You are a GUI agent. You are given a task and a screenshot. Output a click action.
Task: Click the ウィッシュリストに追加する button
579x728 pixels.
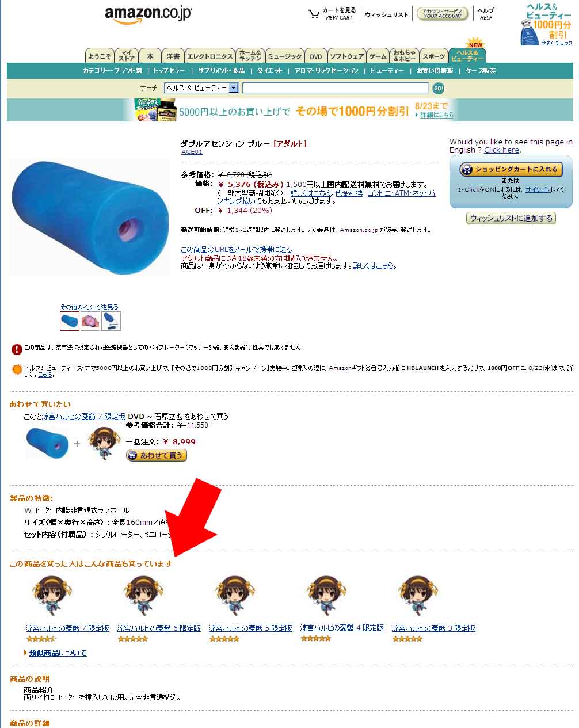pos(511,218)
